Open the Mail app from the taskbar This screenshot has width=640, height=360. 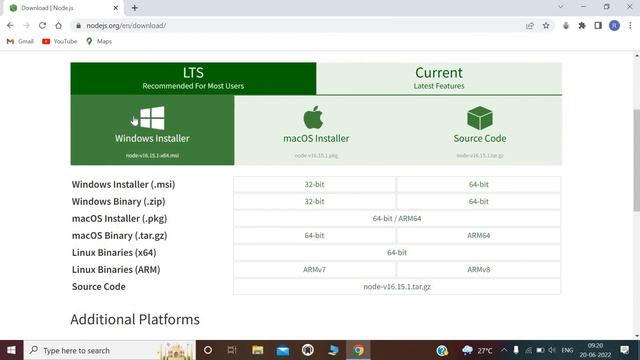(x=282, y=350)
